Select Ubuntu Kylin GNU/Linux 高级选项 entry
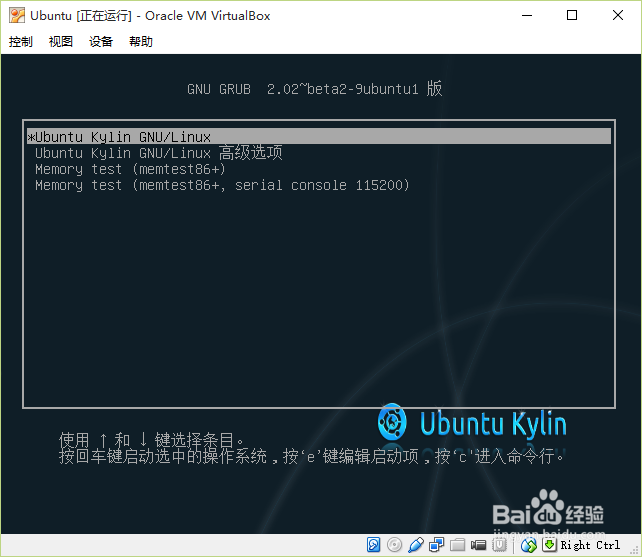This screenshot has width=642, height=557. pyautogui.click(x=159, y=153)
